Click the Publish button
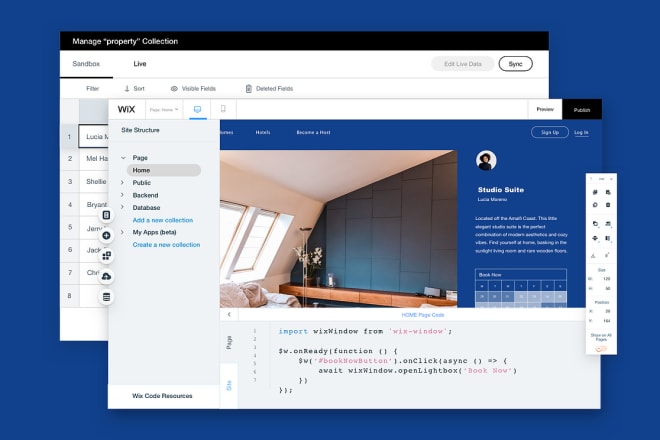Screen dimensions: 660x440 pos(582,109)
